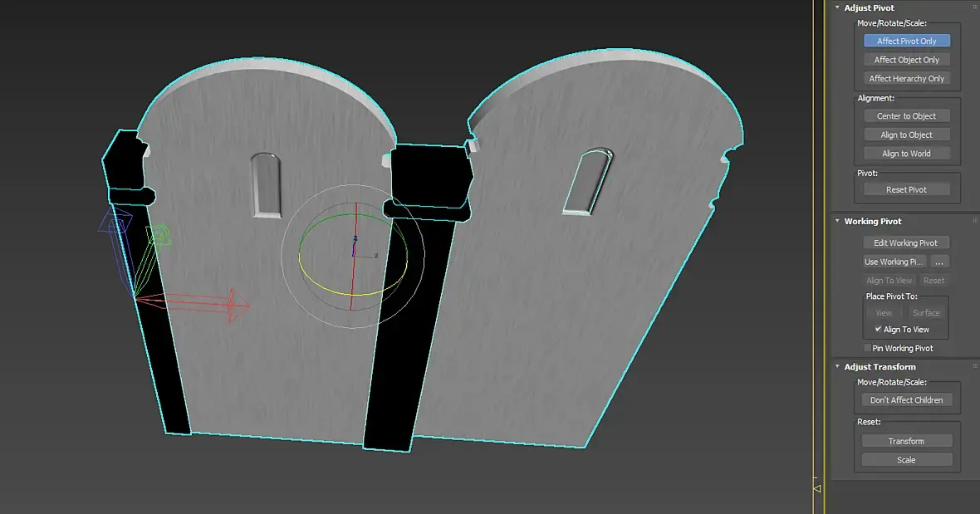Toggle Affect Pivot Only button
Viewport: 980px width, 514px height.
pyautogui.click(x=906, y=42)
